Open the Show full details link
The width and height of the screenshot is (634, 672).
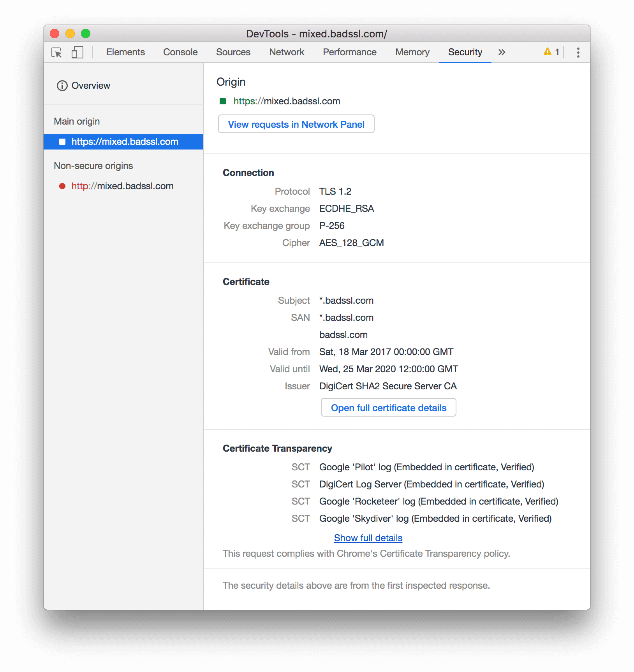coord(368,538)
